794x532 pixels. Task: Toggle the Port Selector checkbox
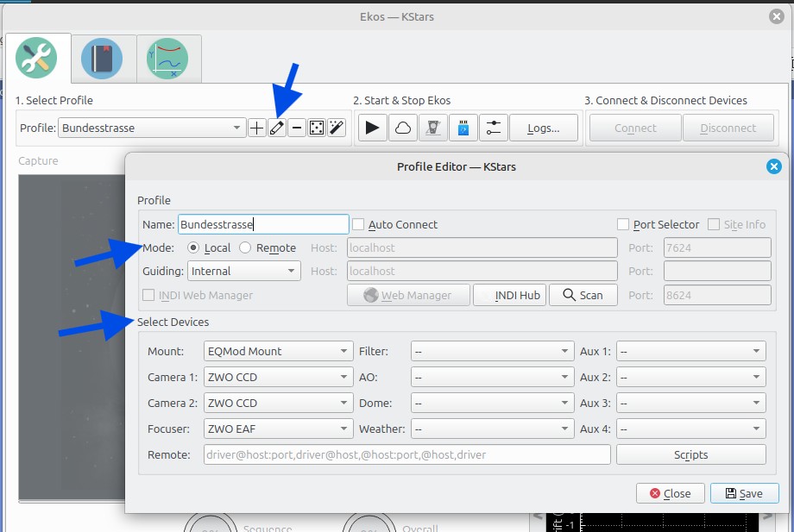pyautogui.click(x=624, y=225)
